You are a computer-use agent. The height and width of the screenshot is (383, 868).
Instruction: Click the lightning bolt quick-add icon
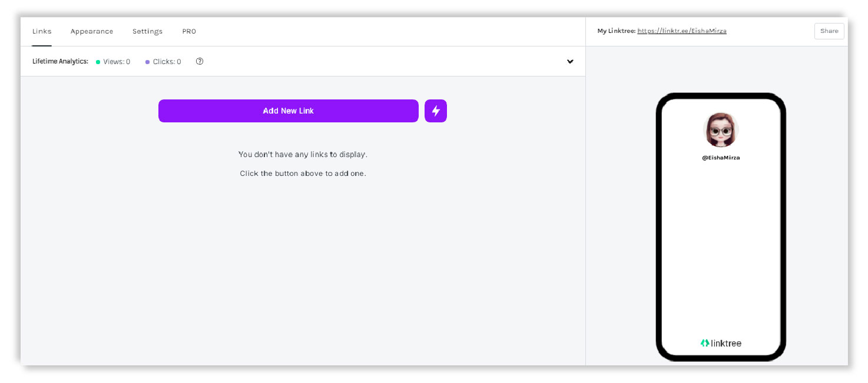click(x=436, y=111)
